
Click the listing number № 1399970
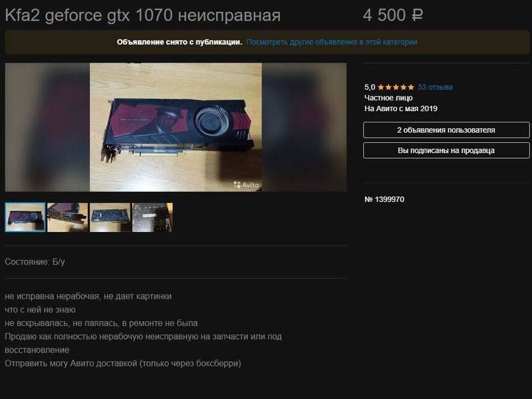384,199
